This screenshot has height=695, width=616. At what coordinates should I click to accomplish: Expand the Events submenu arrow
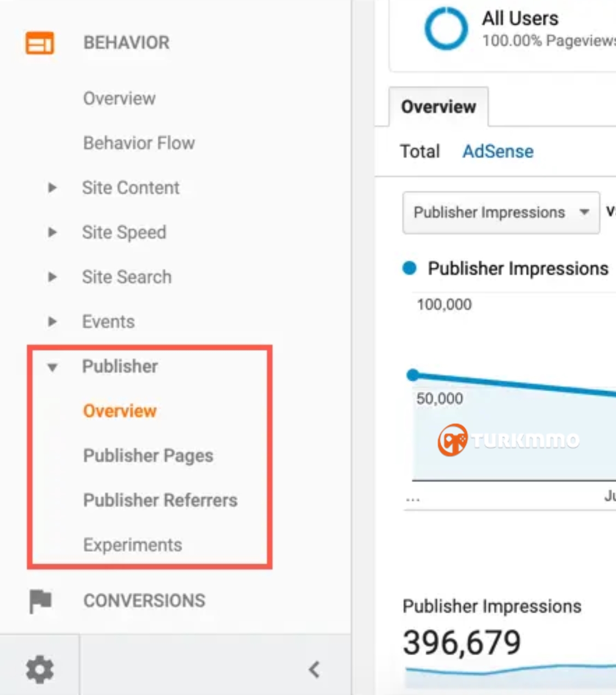tap(52, 321)
